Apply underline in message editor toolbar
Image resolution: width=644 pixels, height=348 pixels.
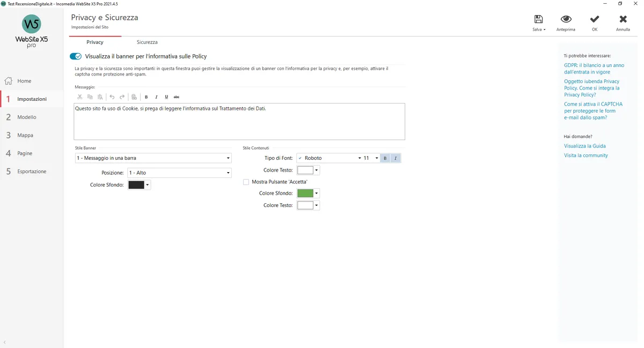[x=166, y=97]
